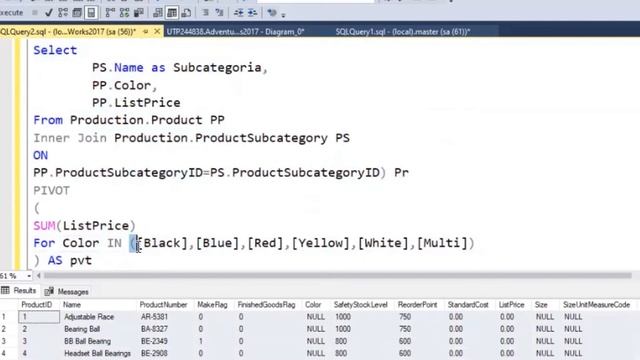This screenshot has height=360, width=640.
Task: Click the SafetyStockLevel column header
Action: click(x=360, y=305)
